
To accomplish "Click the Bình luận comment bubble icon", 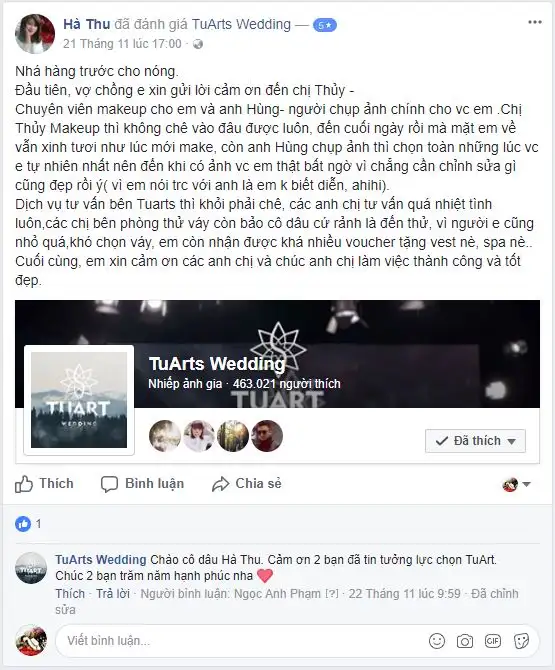I will click(109, 484).
